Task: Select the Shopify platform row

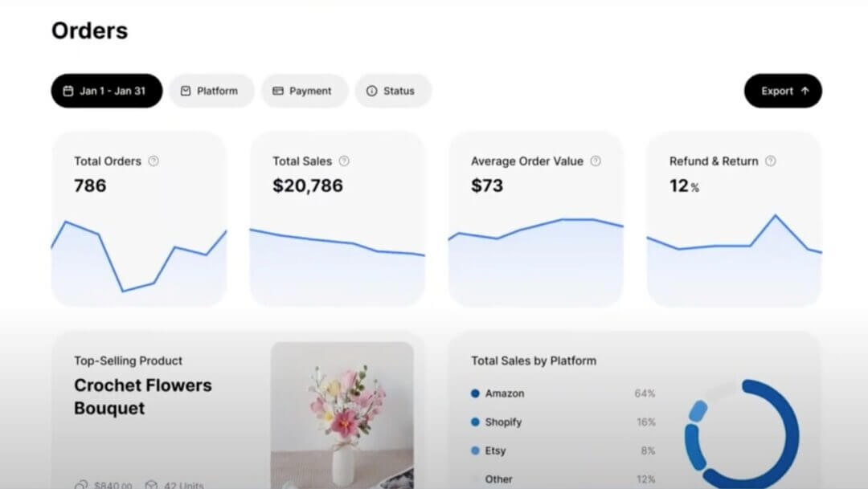Action: click(x=563, y=422)
